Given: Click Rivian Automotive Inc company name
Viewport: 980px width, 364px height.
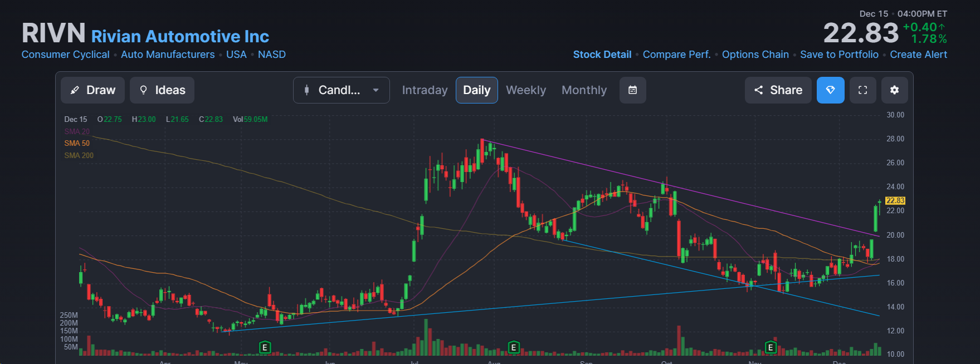Looking at the screenshot, I should (x=180, y=36).
